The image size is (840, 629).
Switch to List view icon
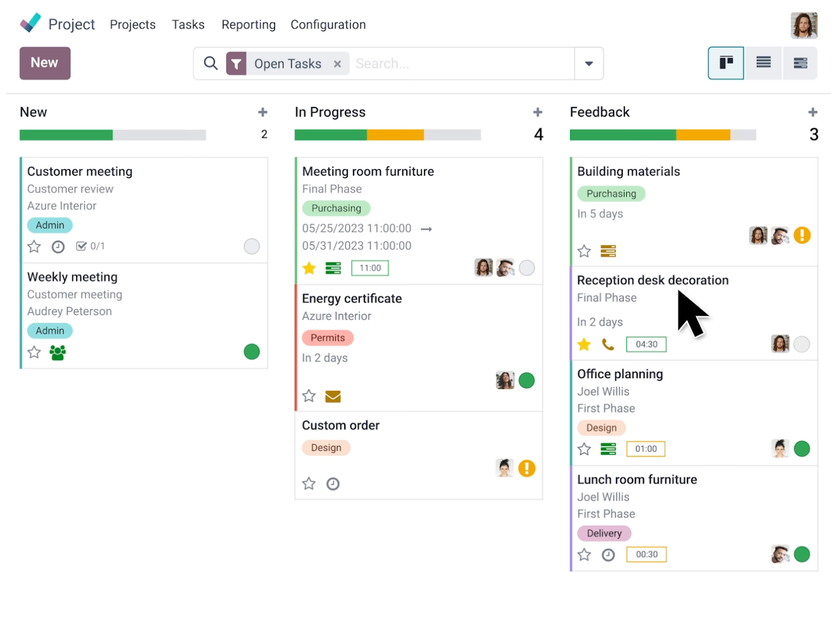point(763,63)
